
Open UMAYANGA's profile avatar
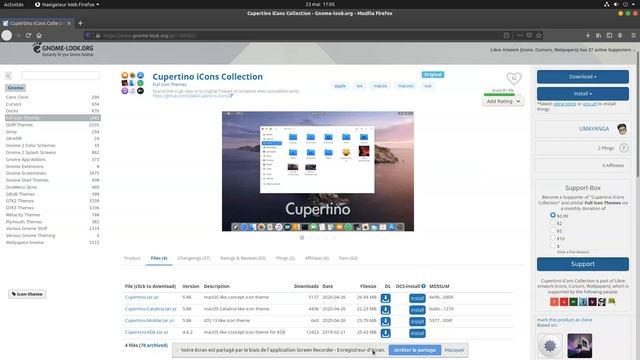[x=622, y=129]
